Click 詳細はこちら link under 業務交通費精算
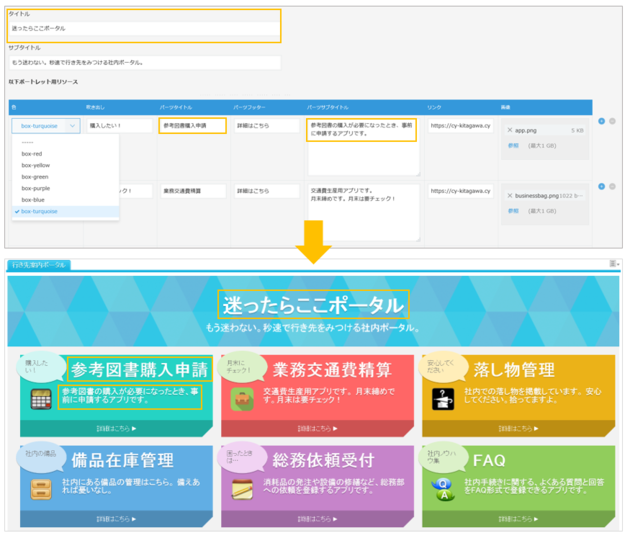The image size is (630, 538). click(x=312, y=428)
